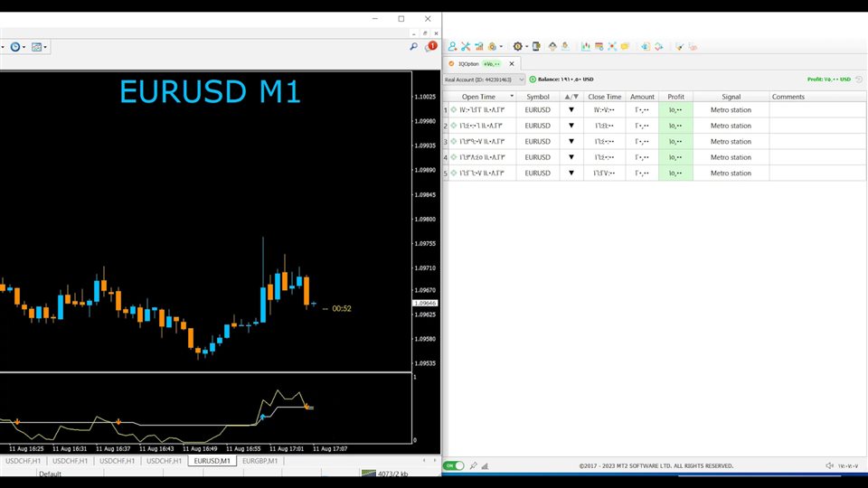Sort trades by Amount column

tap(642, 97)
